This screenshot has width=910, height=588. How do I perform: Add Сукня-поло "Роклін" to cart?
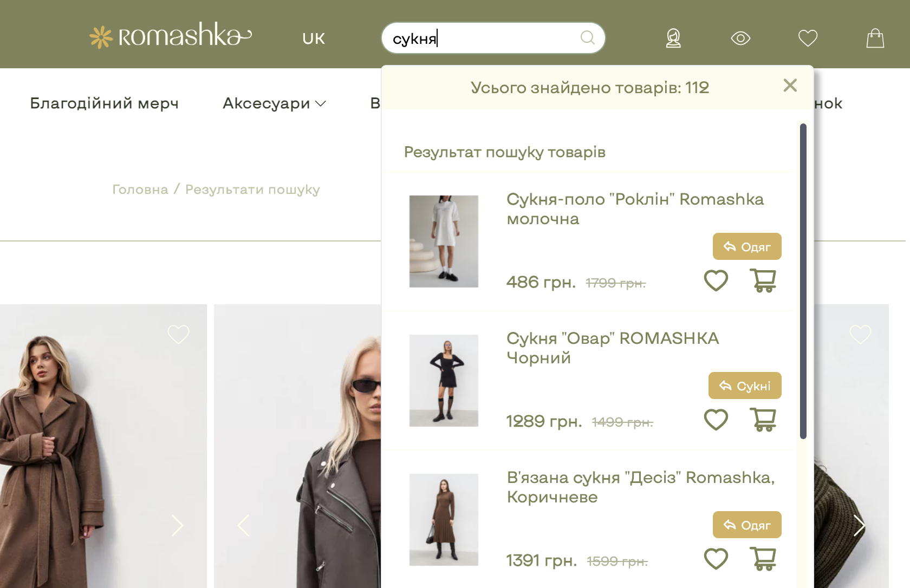click(763, 280)
